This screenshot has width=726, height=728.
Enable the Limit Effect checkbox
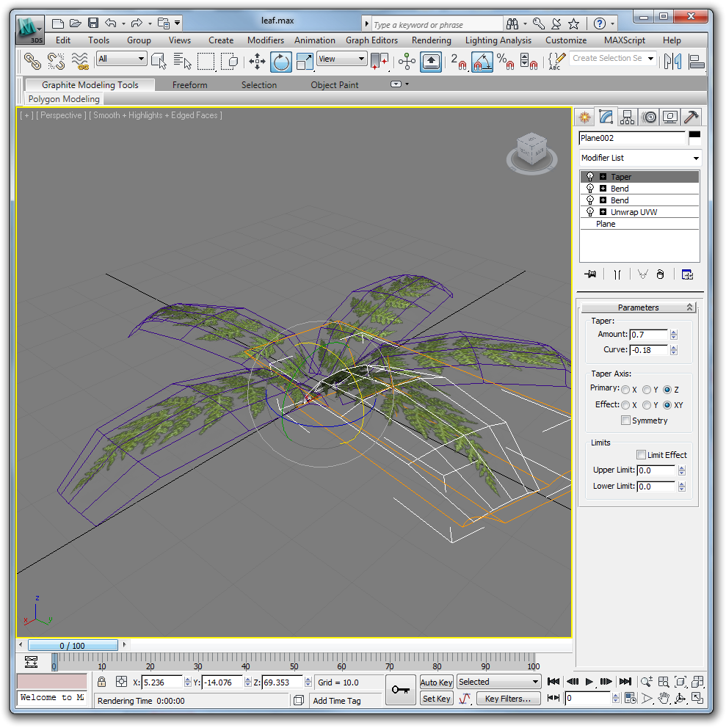(x=641, y=455)
